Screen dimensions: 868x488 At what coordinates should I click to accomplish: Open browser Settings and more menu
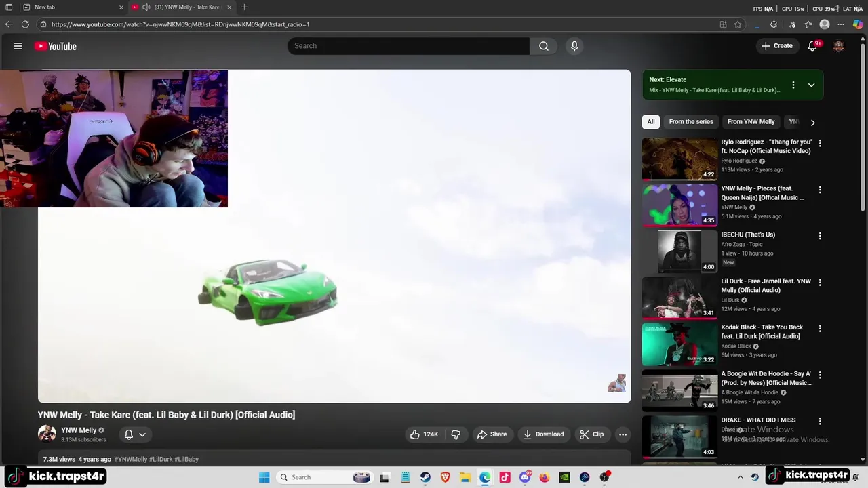point(841,24)
